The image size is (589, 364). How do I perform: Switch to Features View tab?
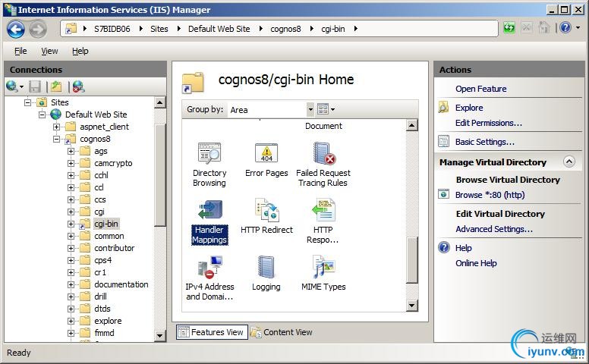212,332
